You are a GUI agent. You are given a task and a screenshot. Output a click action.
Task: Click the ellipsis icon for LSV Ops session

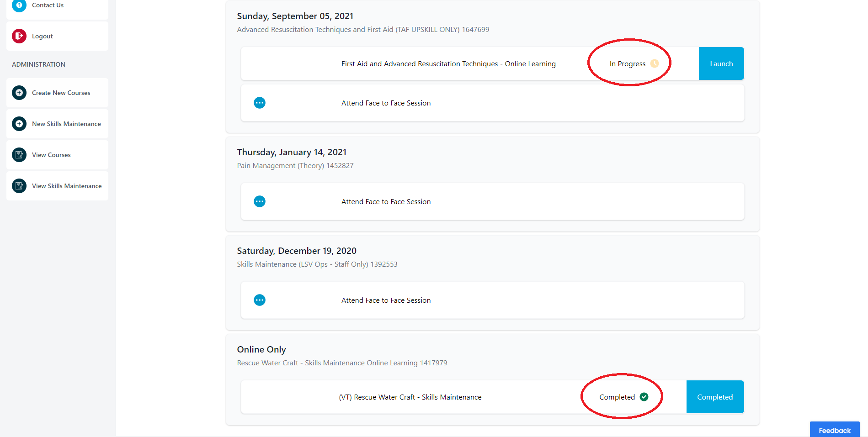click(260, 300)
